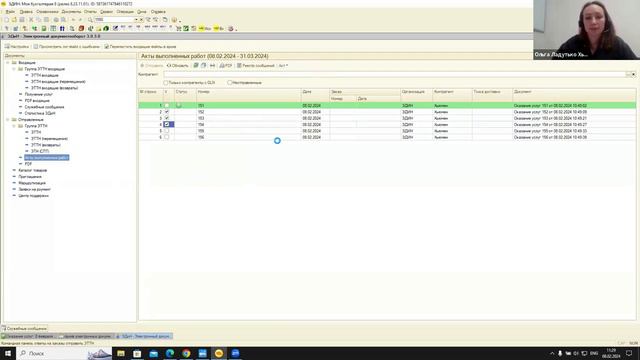Collapse the Отправленные tree folder
This screenshot has width=640, height=360.
click(7, 120)
